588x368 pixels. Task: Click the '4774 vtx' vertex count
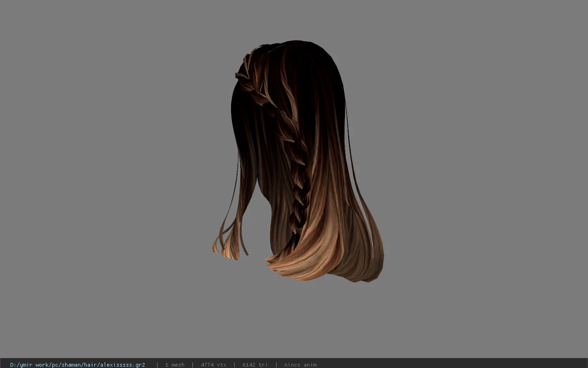(214, 365)
